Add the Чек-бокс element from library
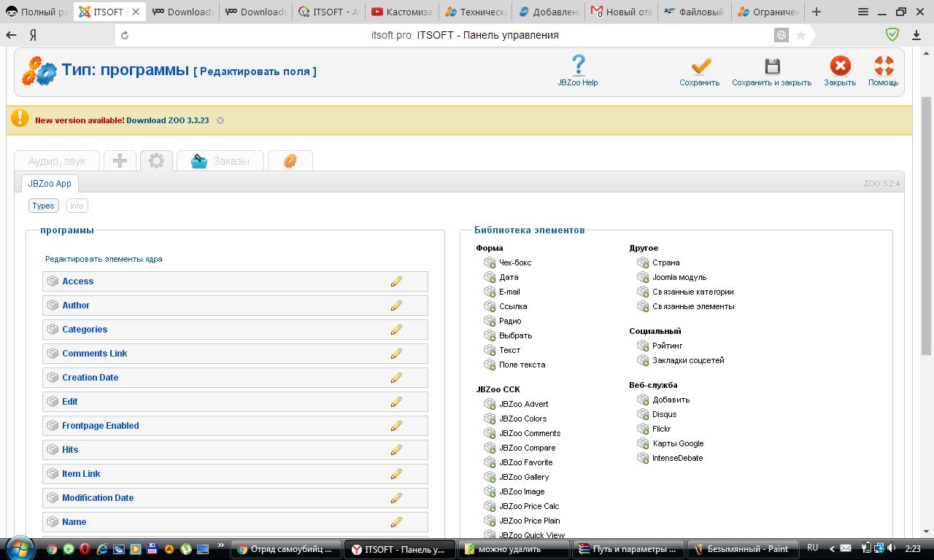Screen dimensions: 934x560 pos(514,262)
